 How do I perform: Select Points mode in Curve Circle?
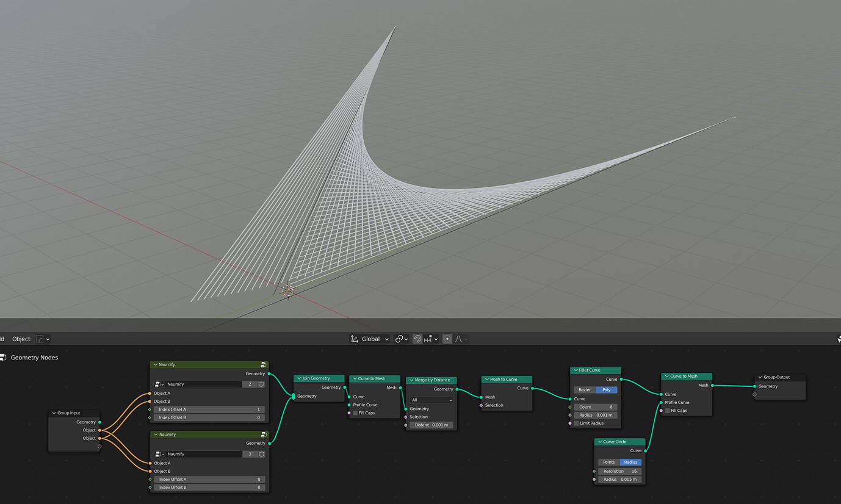[609, 462]
